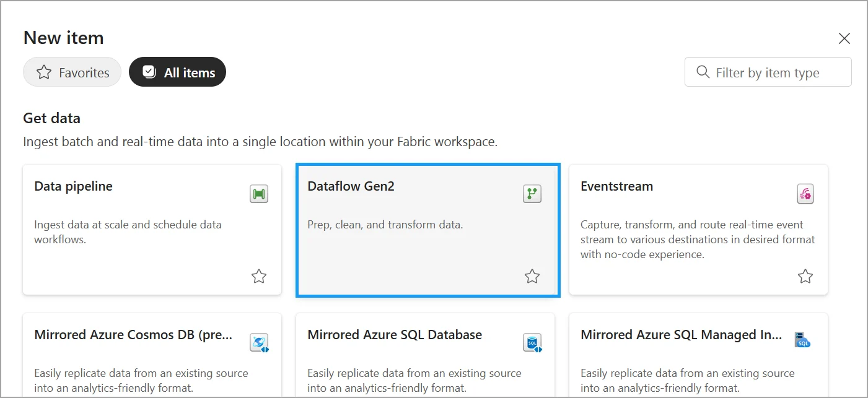The height and width of the screenshot is (398, 868).
Task: Click the Dataflow Gen2 branch icon
Action: [532, 194]
